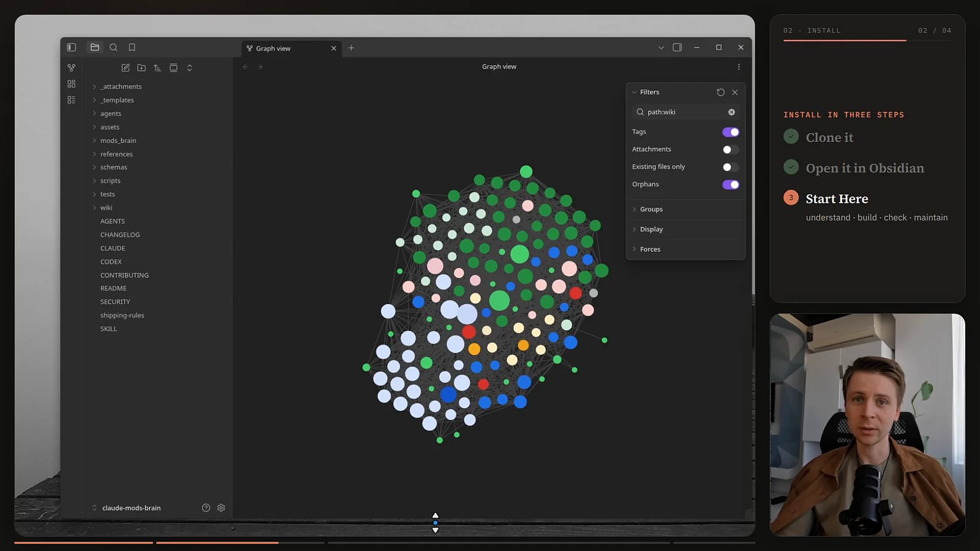This screenshot has height=551, width=980.
Task: Select the largest green graph node
Action: pyautogui.click(x=499, y=301)
